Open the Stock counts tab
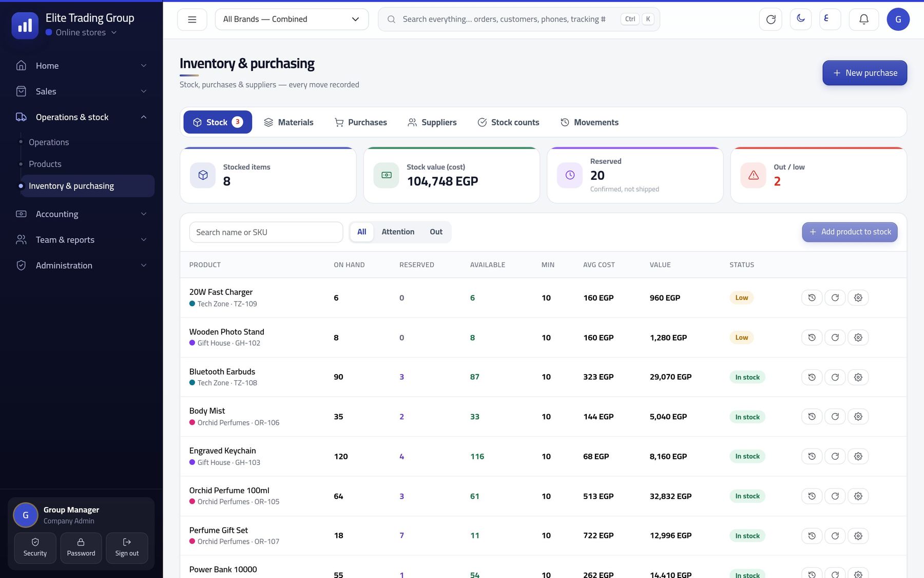The height and width of the screenshot is (578, 924). tap(508, 122)
